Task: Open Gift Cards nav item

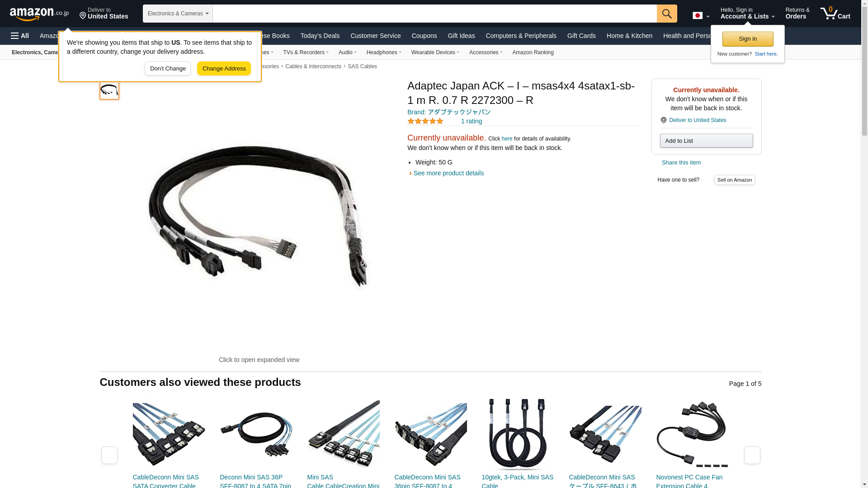Action: [581, 36]
